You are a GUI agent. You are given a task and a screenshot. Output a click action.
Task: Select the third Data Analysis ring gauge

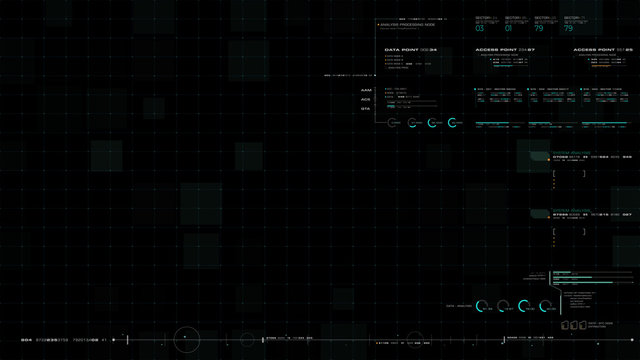(x=524, y=306)
